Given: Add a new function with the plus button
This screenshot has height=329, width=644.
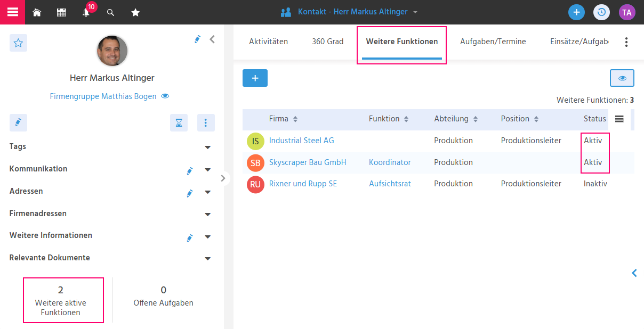Looking at the screenshot, I should pyautogui.click(x=255, y=78).
